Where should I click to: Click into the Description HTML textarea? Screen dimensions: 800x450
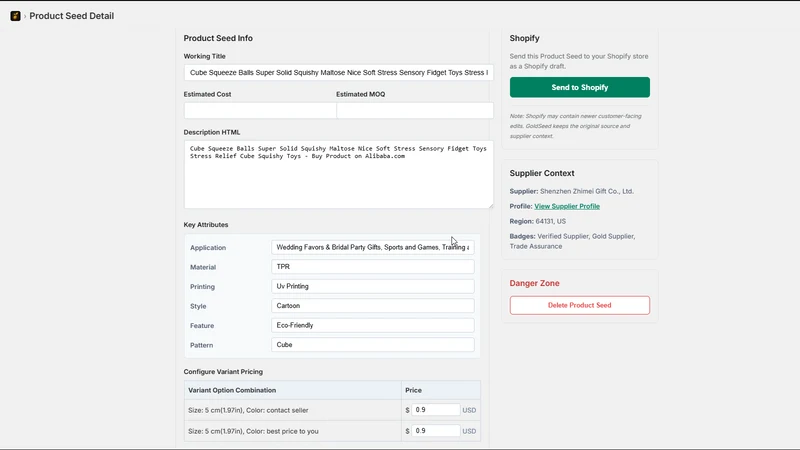tap(338, 174)
